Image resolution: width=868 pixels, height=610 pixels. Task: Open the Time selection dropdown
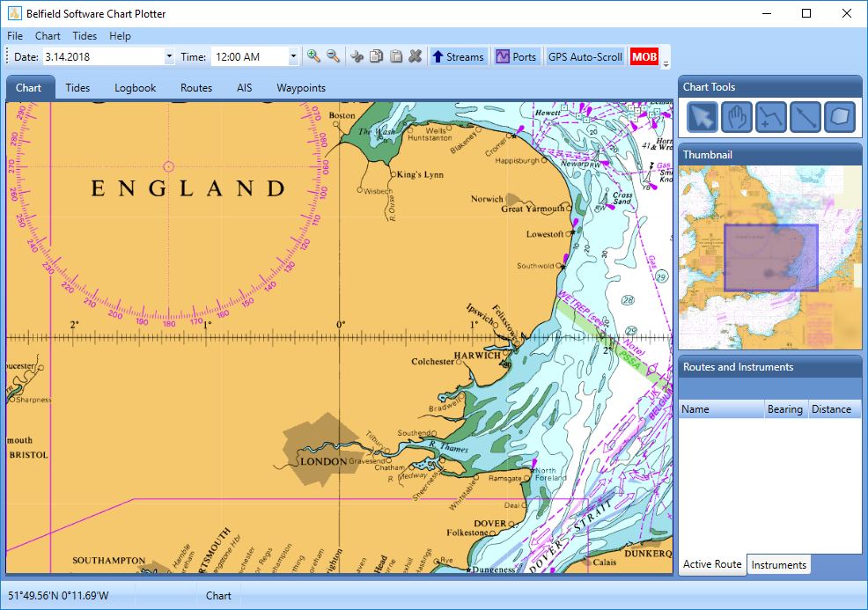[x=292, y=55]
